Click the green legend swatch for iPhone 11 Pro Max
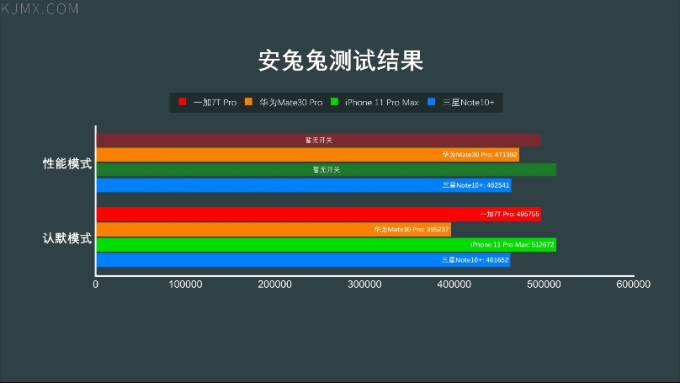 pos(334,102)
